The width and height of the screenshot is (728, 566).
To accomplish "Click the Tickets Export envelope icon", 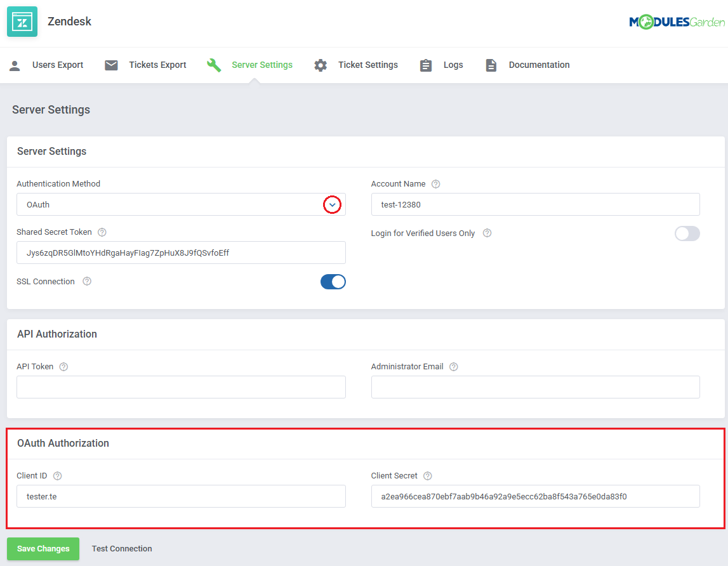I will coord(111,65).
